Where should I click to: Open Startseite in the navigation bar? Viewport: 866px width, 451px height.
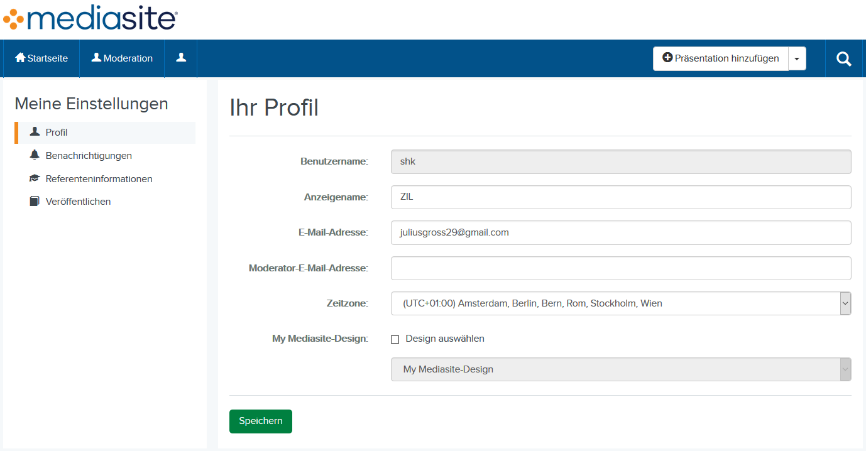tap(41, 58)
